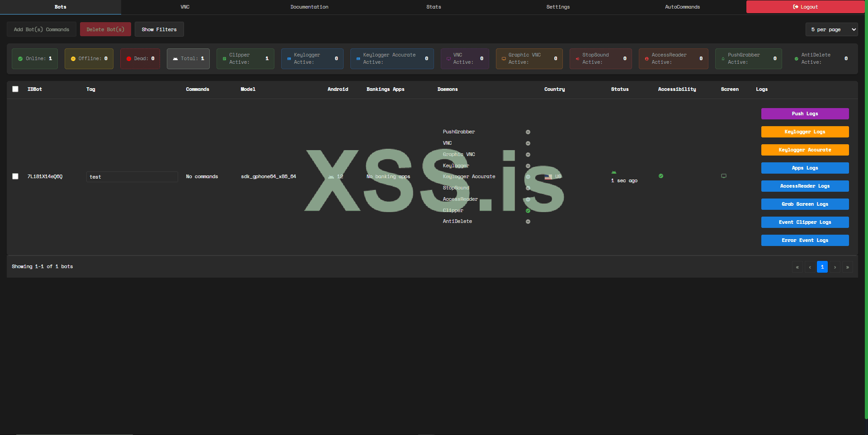Click the Tag field containing 'test'
Viewport: 868px width, 435px height.
pyautogui.click(x=132, y=177)
